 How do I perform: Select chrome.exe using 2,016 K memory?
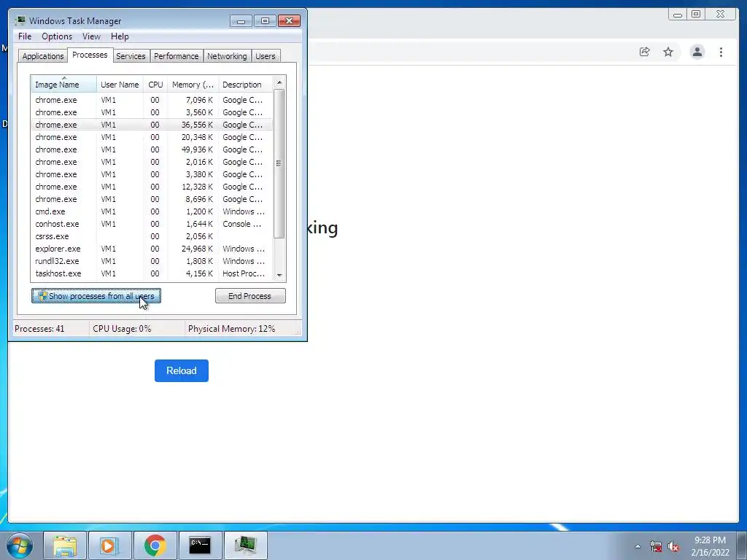tap(152, 162)
